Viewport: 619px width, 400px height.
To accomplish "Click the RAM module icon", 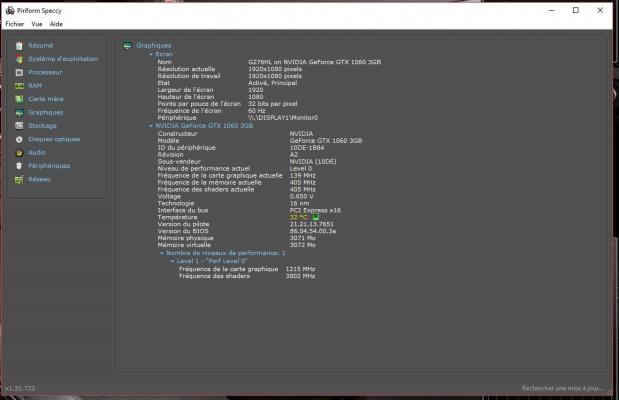I will (19, 86).
